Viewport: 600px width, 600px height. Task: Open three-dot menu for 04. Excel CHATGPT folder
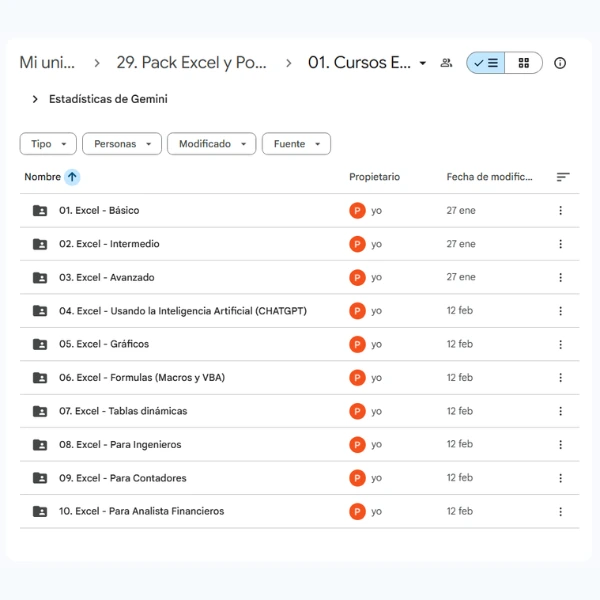561,311
